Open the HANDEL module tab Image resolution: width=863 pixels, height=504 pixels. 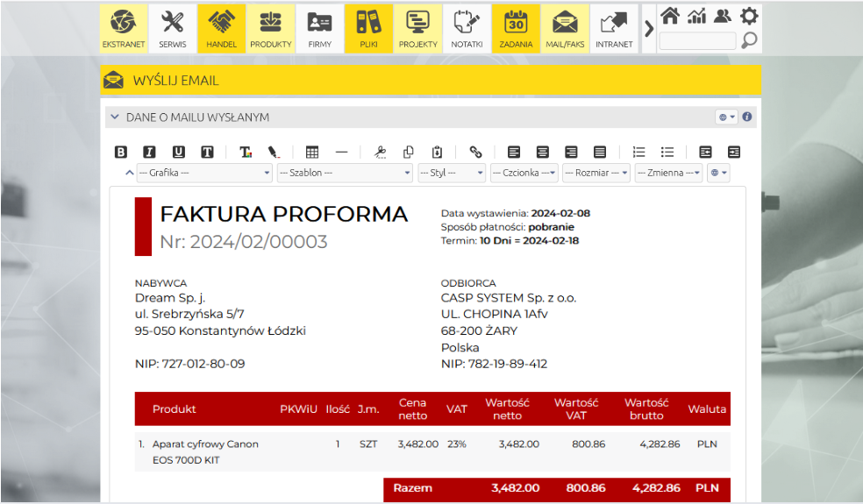pos(221,29)
